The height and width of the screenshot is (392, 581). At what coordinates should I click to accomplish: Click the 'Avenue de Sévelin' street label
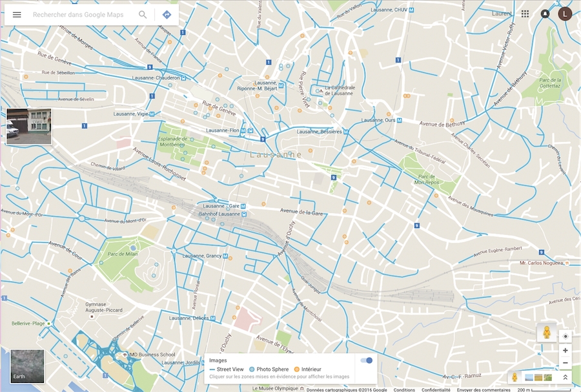[76, 99]
